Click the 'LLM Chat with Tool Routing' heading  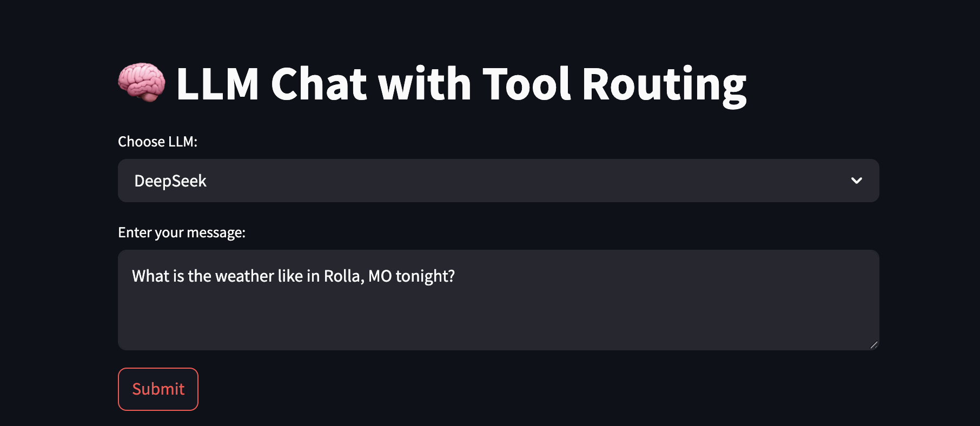(461, 84)
